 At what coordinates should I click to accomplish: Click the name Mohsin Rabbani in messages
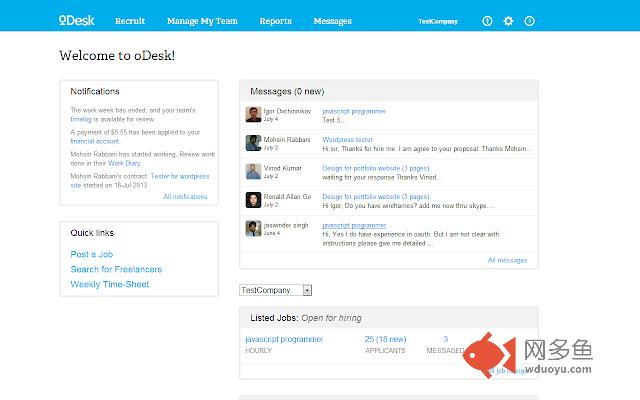[x=287, y=140]
